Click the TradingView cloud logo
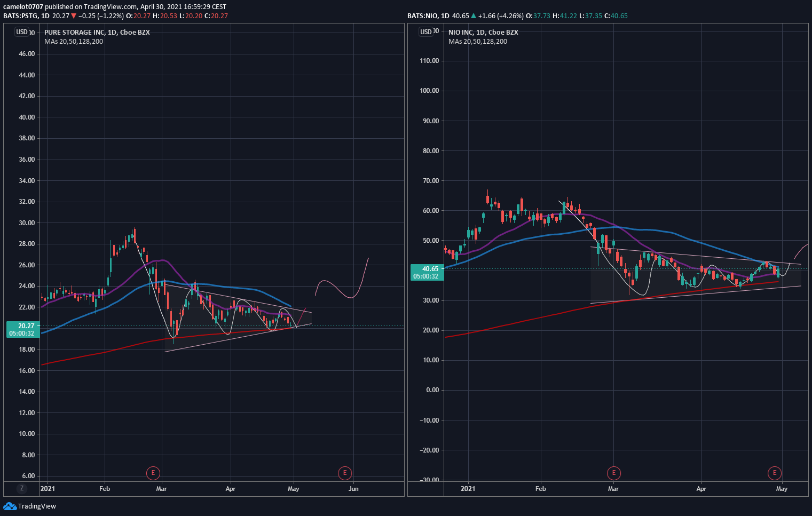This screenshot has width=812, height=516. 10,506
